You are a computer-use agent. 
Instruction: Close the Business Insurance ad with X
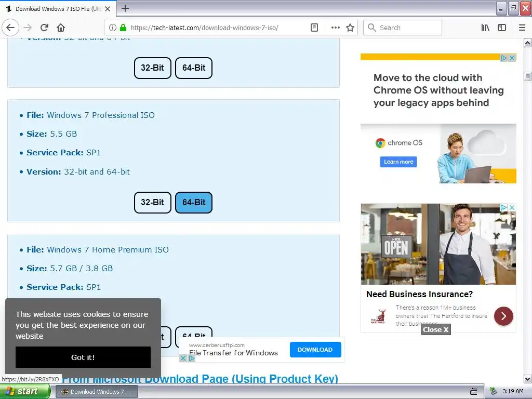512,207
